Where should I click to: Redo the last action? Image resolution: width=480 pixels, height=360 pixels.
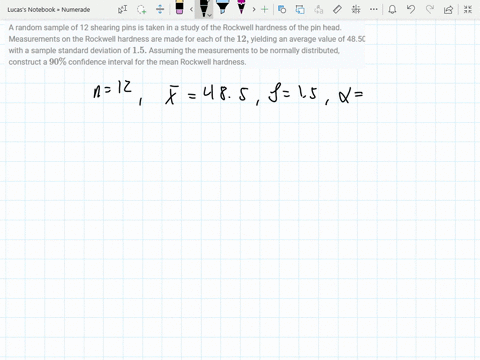pos(430,9)
